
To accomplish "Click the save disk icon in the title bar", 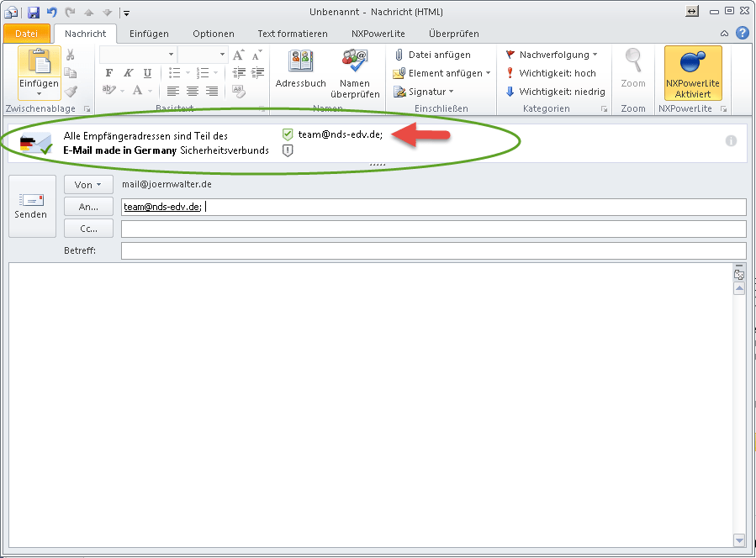I will click(x=34, y=12).
